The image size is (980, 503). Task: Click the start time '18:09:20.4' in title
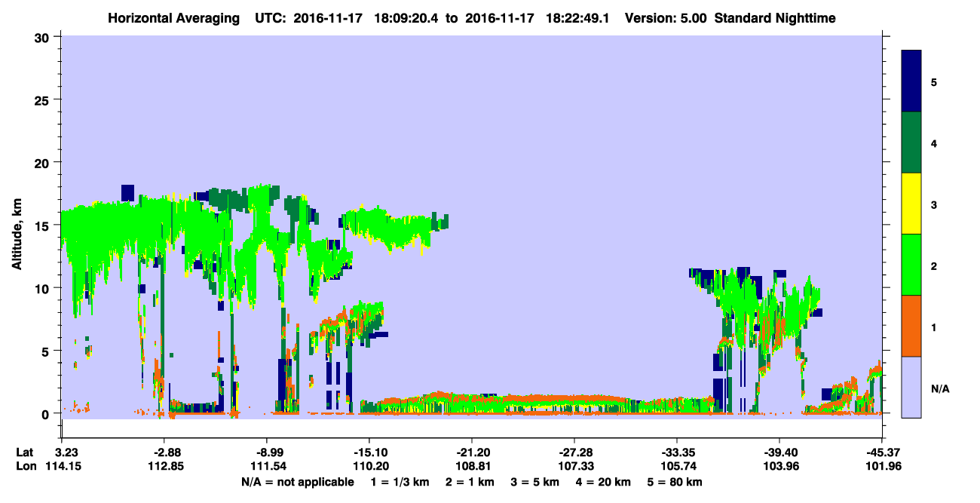click(x=407, y=17)
